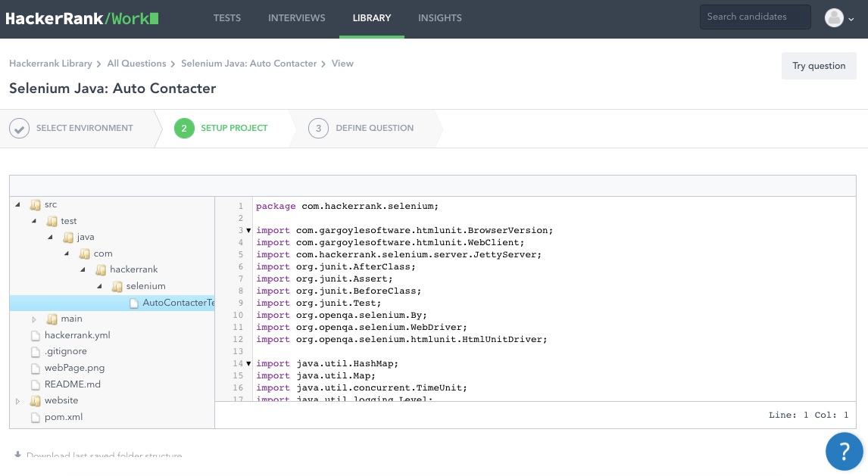This screenshot has width=868, height=476.
Task: Go to the Insights tab
Action: coord(440,18)
